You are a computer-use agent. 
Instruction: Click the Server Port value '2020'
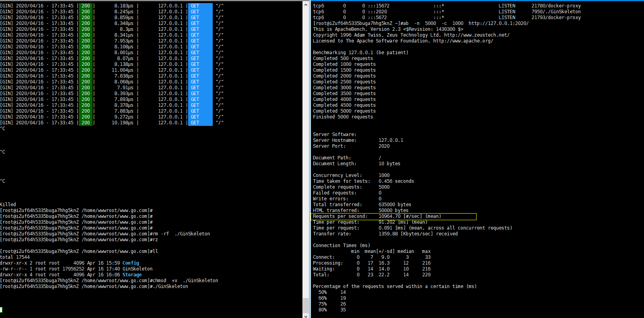pos(384,146)
